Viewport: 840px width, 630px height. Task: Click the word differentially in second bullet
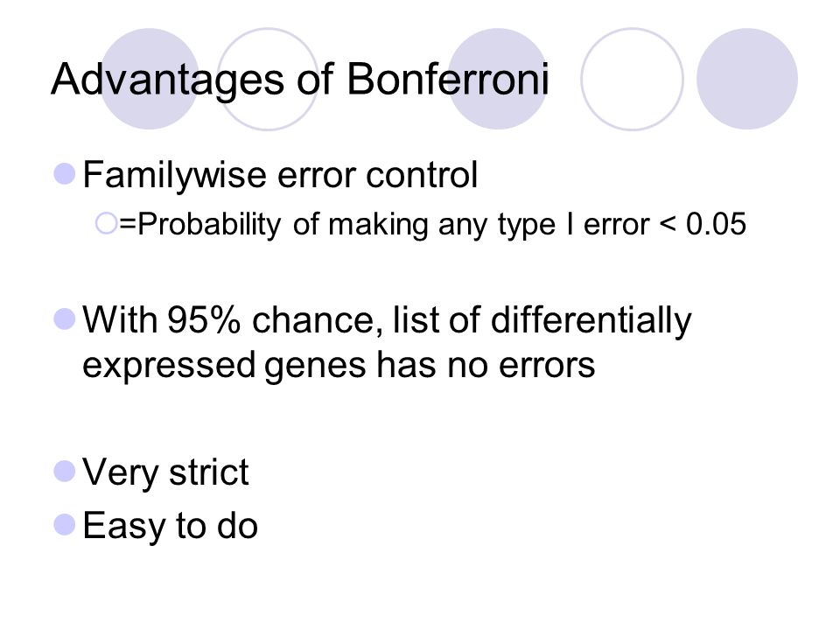pos(591,321)
